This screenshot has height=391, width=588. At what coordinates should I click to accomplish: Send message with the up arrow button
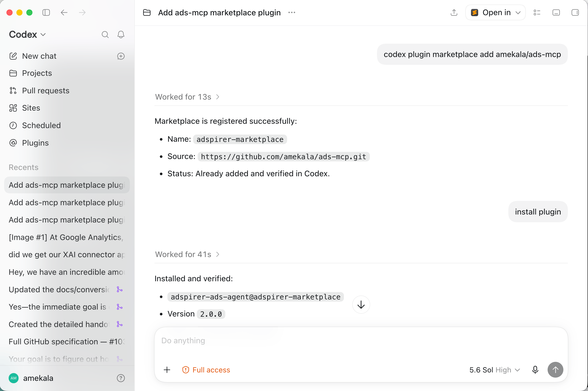[x=555, y=370]
